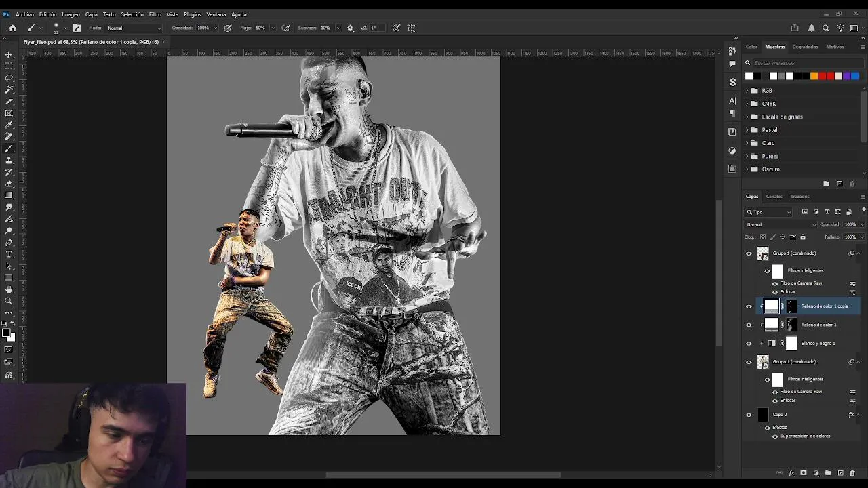The width and height of the screenshot is (868, 488).
Task: Switch to the Canales tab
Action: coord(774,197)
